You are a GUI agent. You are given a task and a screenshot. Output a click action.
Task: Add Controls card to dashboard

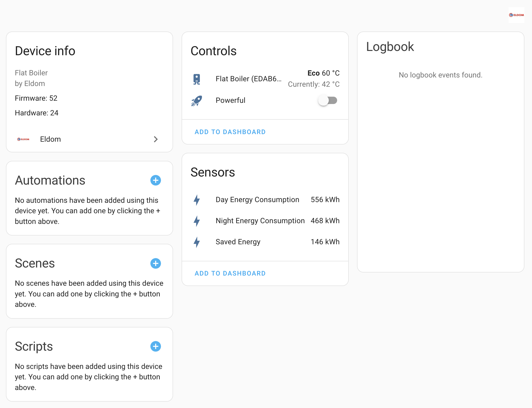coord(230,132)
